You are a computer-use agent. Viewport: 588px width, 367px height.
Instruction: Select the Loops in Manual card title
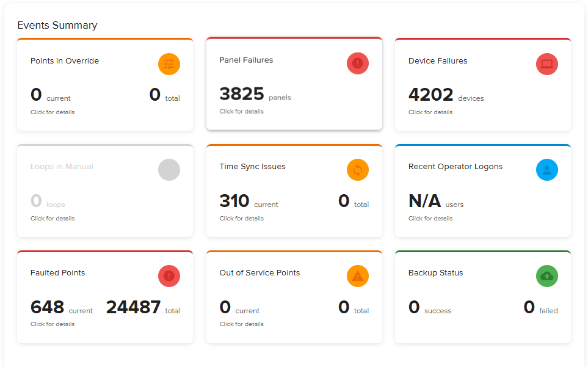[x=62, y=167]
